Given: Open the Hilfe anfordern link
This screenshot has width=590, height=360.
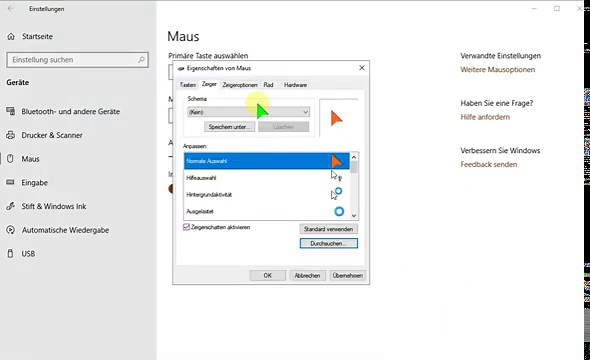Looking at the screenshot, I should pyautogui.click(x=485, y=117).
